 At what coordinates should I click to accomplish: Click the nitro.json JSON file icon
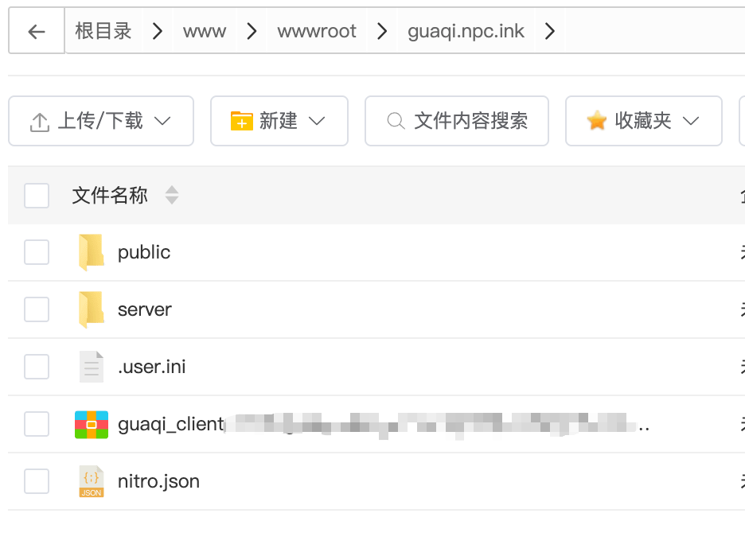(x=92, y=481)
